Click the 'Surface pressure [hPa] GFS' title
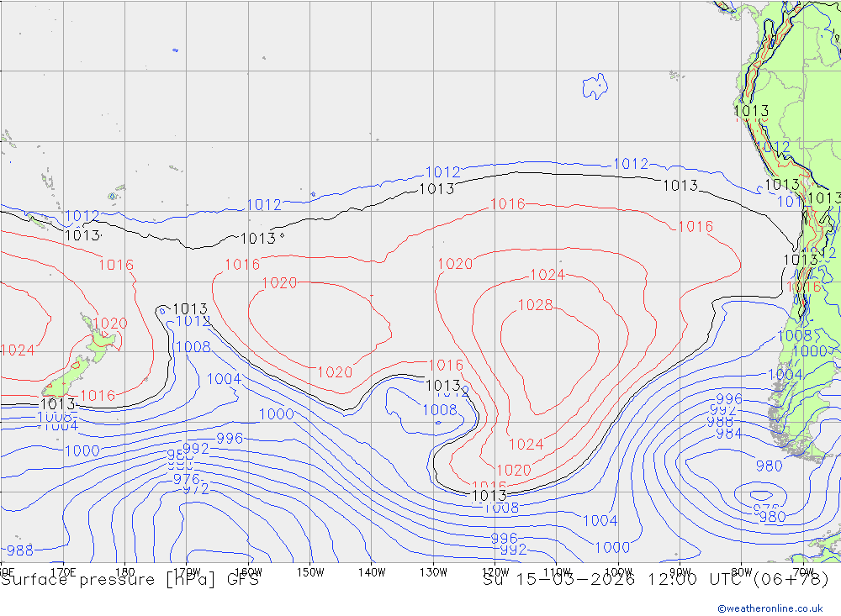841x616 pixels. click(130, 580)
